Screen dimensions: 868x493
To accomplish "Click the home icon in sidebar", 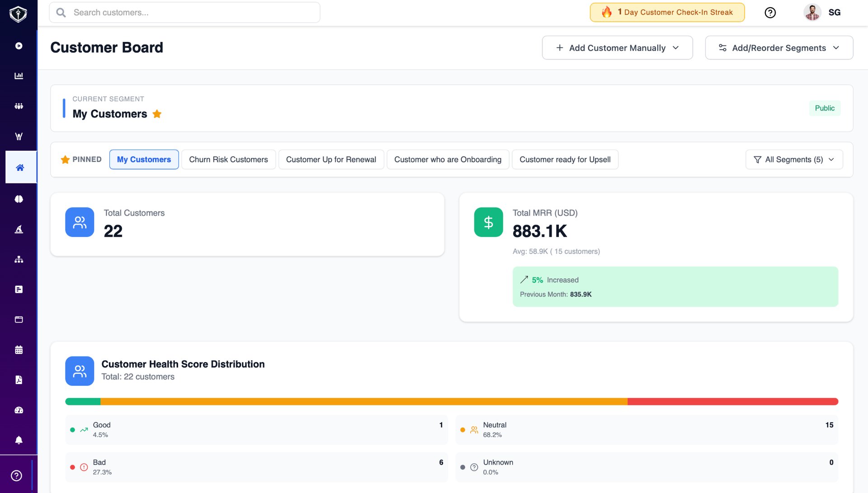I will [x=20, y=168].
